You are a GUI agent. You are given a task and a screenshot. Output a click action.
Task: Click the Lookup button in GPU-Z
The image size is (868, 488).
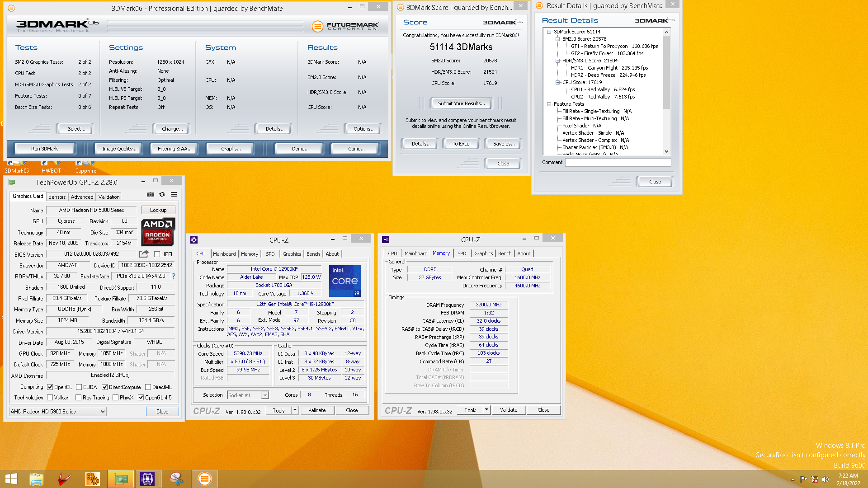[x=158, y=210]
